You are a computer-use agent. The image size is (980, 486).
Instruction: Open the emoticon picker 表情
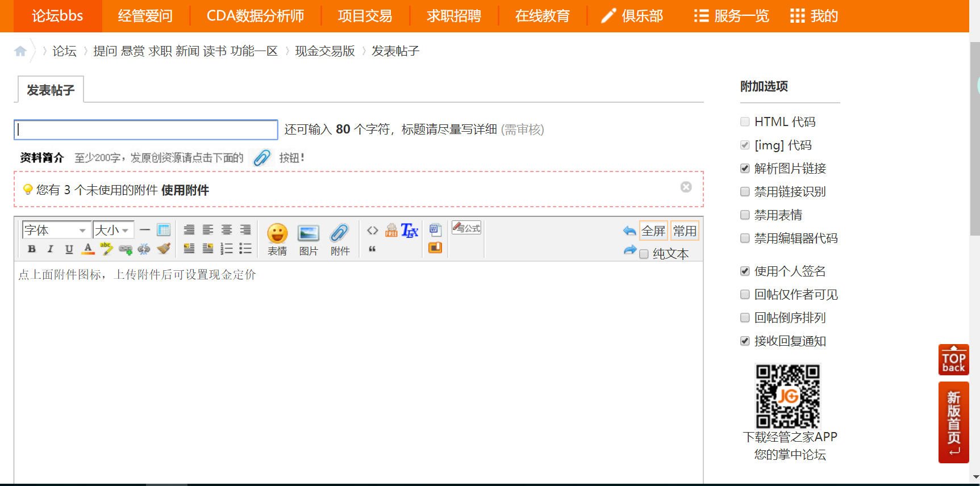[x=277, y=239]
